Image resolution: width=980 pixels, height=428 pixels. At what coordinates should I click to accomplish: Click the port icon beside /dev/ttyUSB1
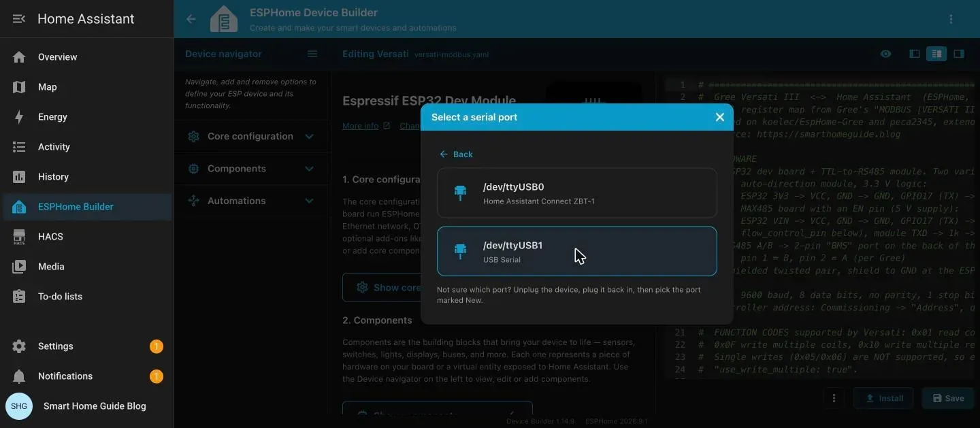click(461, 251)
